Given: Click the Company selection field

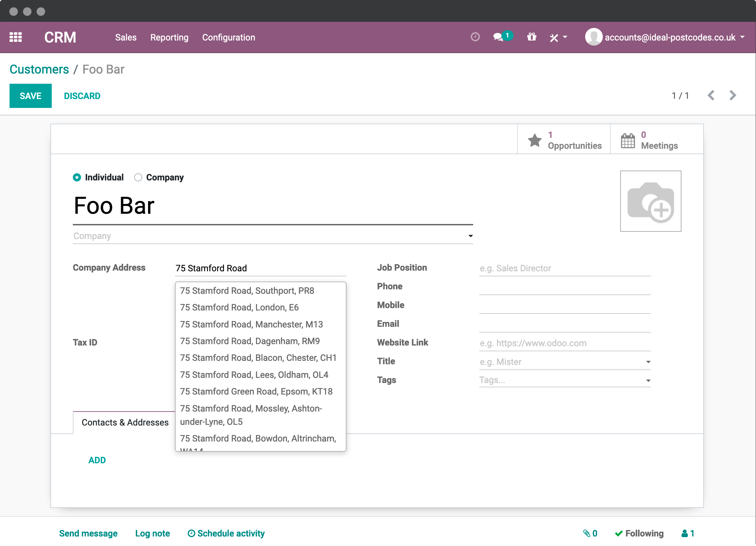Looking at the screenshot, I should pos(273,236).
